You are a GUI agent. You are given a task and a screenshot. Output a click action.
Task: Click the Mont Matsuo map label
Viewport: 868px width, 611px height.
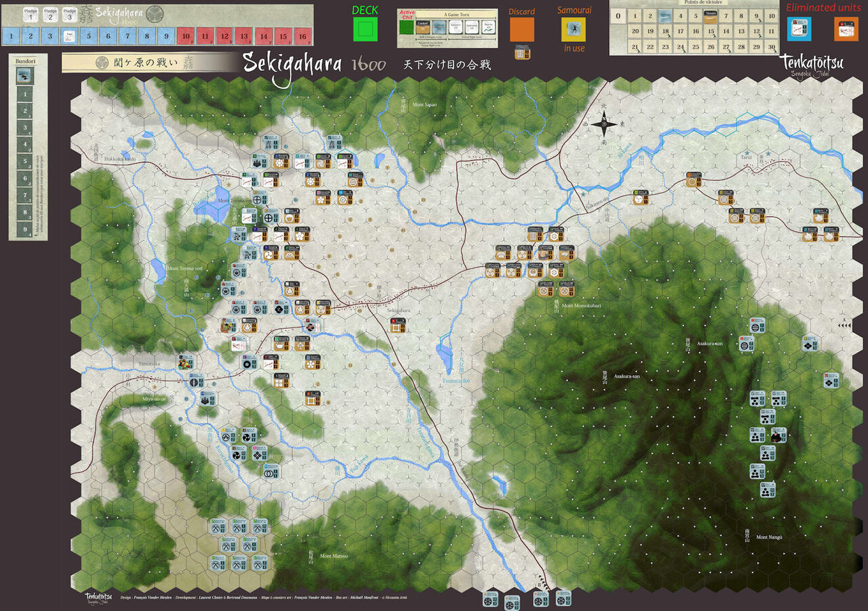point(334,556)
